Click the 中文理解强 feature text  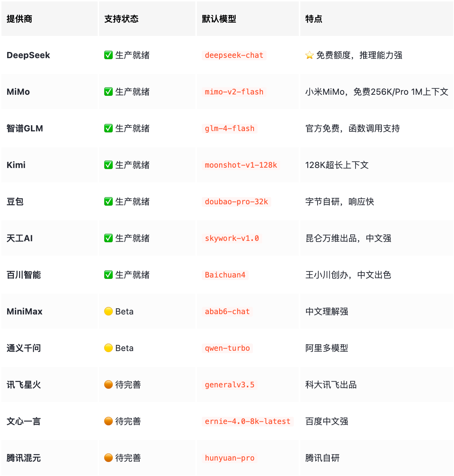(327, 311)
